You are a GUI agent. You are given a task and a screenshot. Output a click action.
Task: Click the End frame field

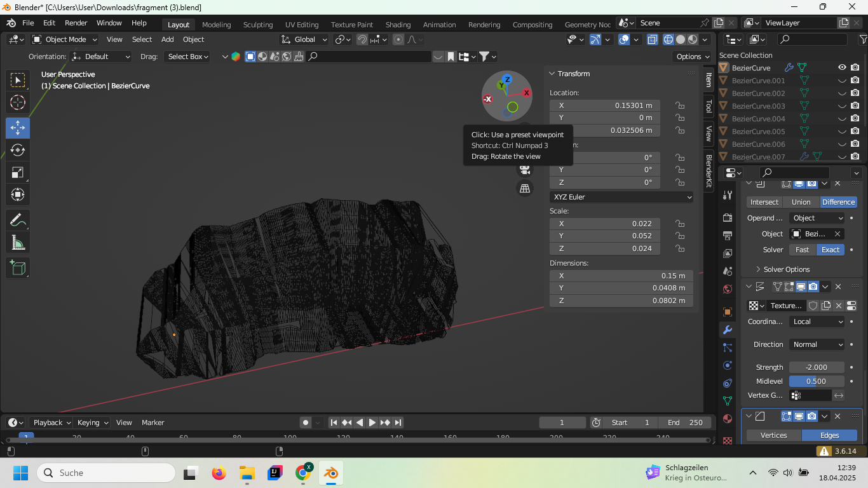point(685,423)
